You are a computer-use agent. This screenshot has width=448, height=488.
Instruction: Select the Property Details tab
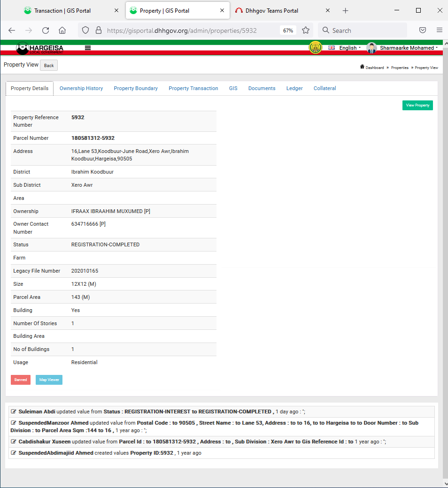30,88
